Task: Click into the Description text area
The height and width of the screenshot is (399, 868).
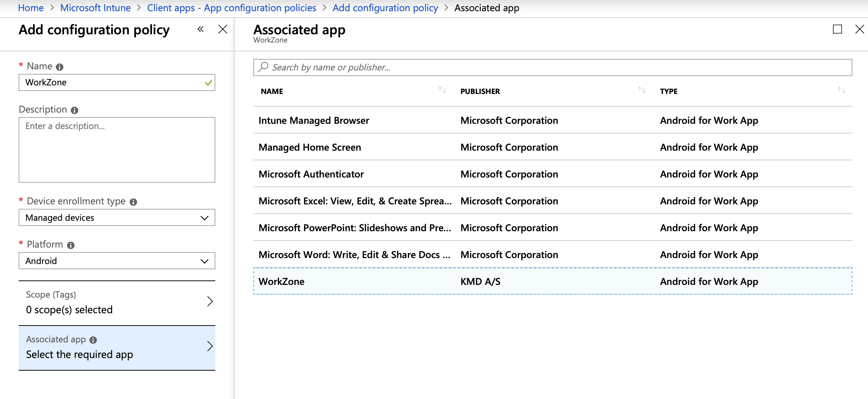Action: [117, 150]
